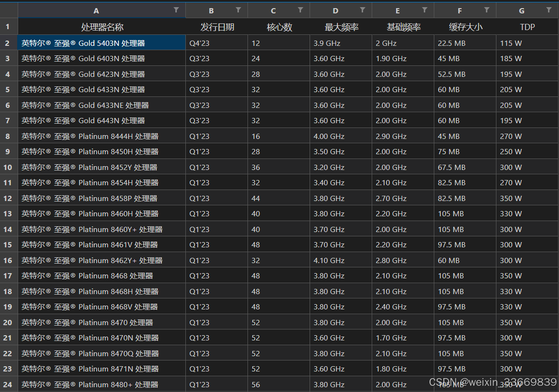Click core count 36 cell
The height and width of the screenshot is (392, 559).
[279, 167]
